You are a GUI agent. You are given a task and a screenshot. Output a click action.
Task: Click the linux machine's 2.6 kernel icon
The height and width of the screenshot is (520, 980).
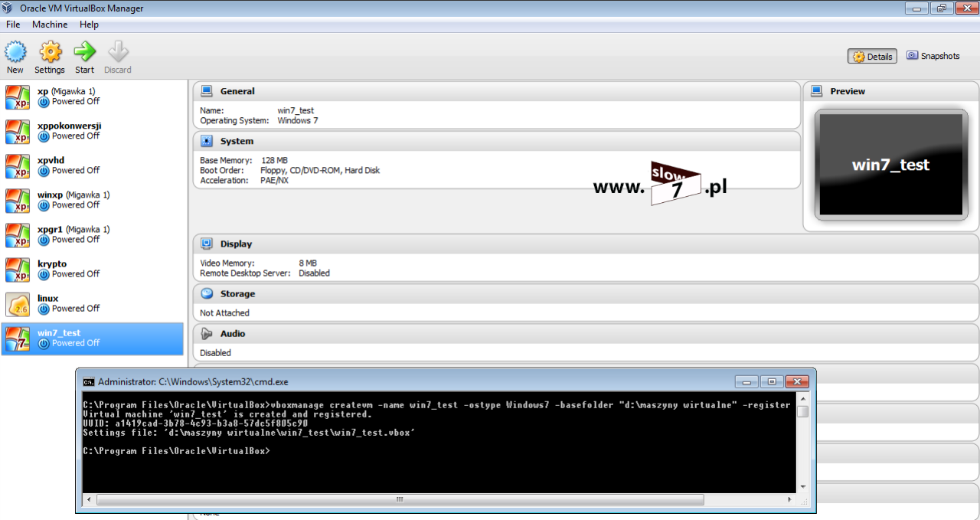coord(18,304)
